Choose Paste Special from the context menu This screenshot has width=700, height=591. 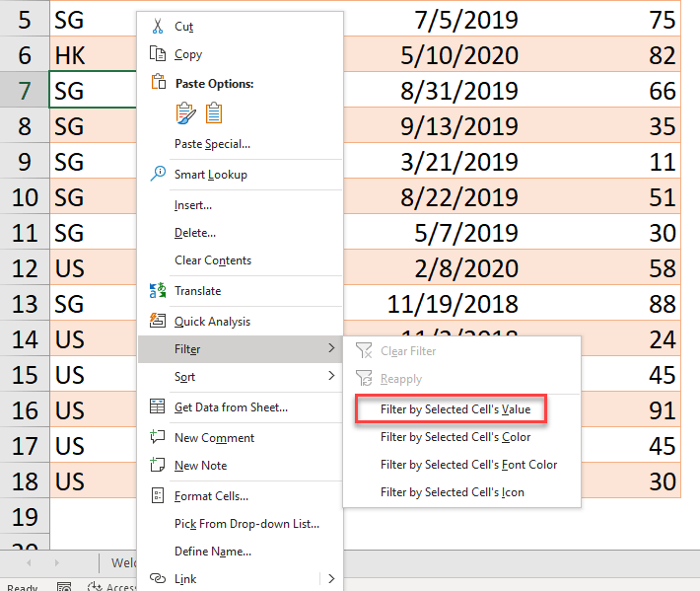coord(212,144)
